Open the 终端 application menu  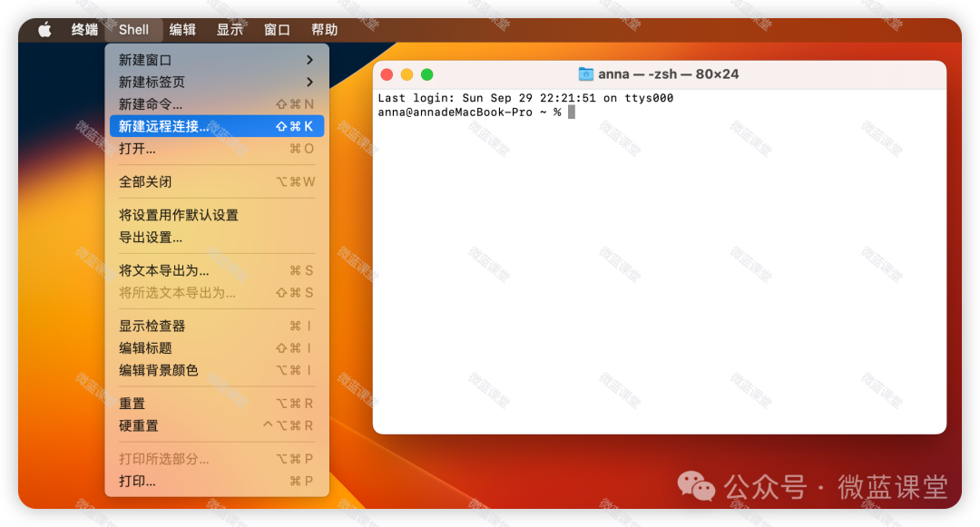84,29
